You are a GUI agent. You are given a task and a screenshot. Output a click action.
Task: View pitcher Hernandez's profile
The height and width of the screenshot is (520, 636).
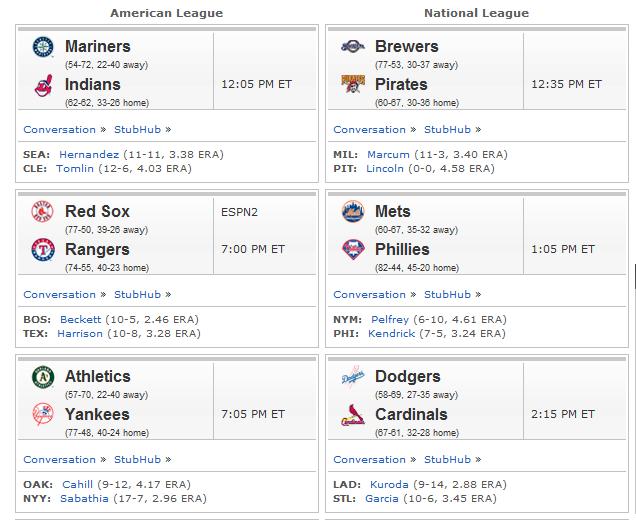coord(89,154)
